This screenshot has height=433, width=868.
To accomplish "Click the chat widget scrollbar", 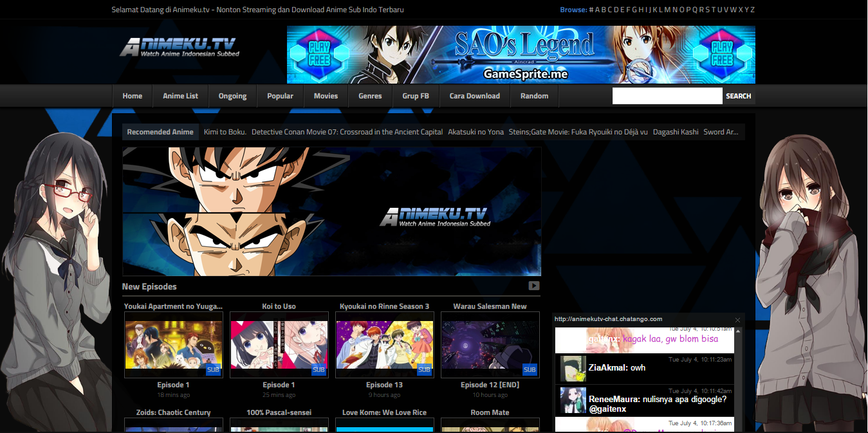I will [x=739, y=380].
